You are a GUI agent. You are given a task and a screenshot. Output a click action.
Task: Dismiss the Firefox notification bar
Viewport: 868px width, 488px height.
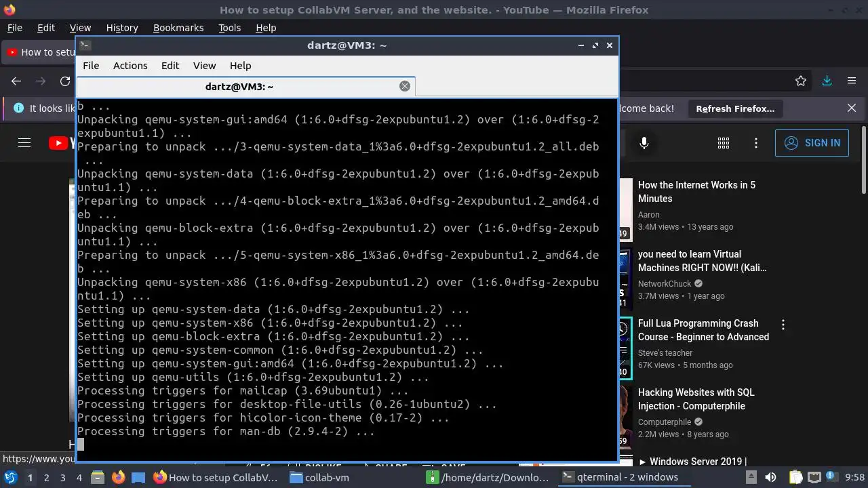tap(852, 108)
